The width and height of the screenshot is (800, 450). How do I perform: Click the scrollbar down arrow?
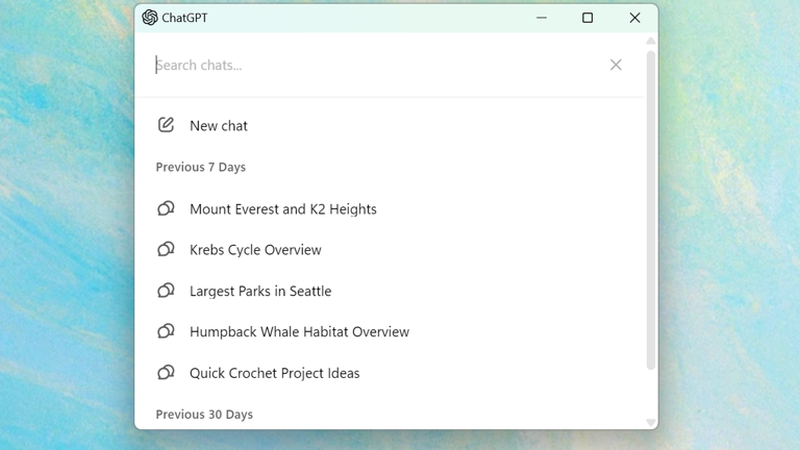coord(651,422)
